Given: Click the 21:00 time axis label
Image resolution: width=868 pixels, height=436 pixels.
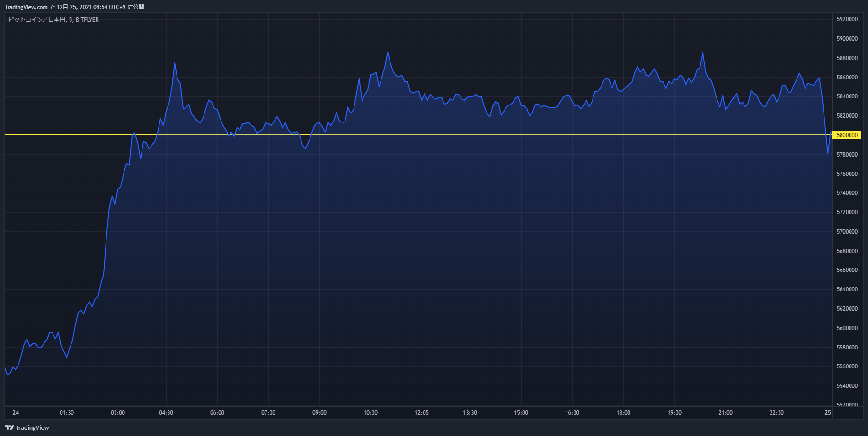Looking at the screenshot, I should (x=726, y=413).
